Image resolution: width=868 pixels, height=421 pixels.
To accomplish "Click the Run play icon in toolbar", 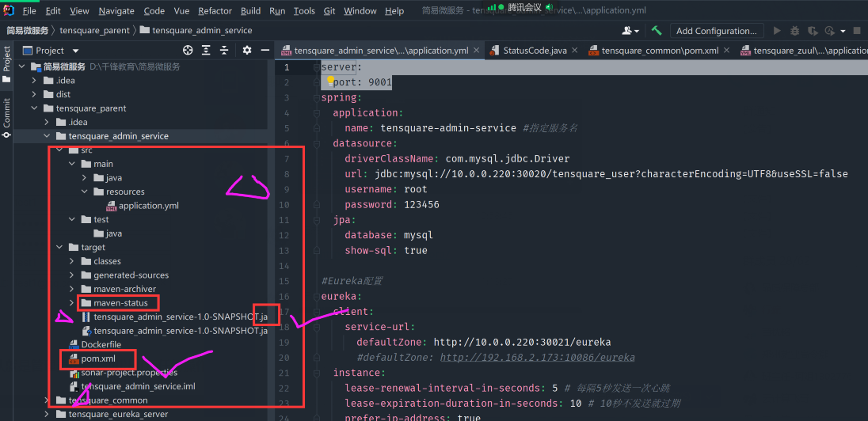I will click(x=777, y=31).
